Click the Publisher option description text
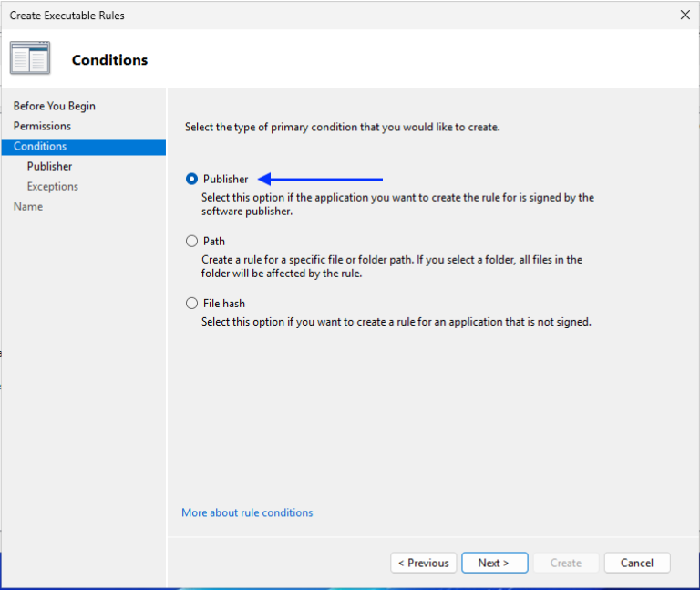700x590 pixels. pyautogui.click(x=397, y=204)
